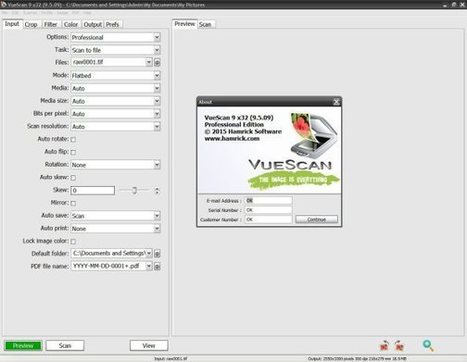
Task: Click the browse icon beside Files field
Action: pos(157,62)
